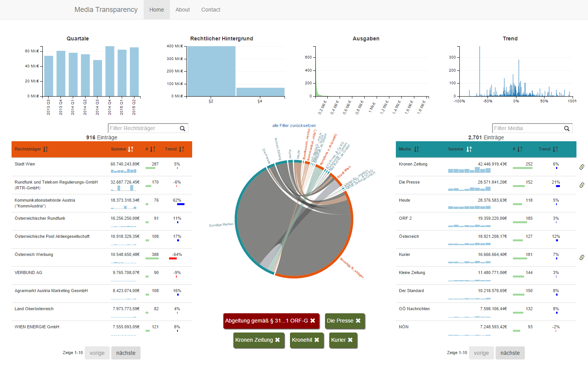This screenshot has height=366, width=588.
Task: Click 'nächste' under the Rechtsträger table
Action: (x=126, y=353)
